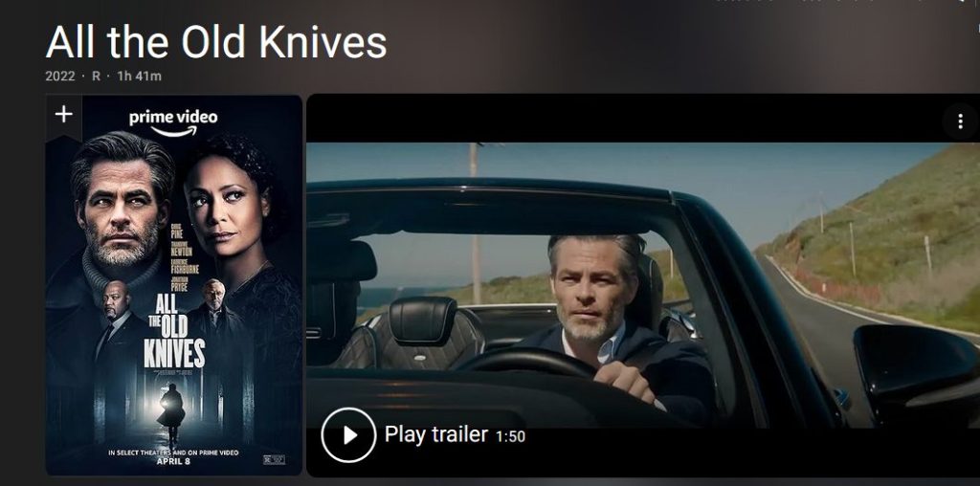Open the All the Old Knives poster
This screenshot has width=980, height=486.
click(174, 285)
